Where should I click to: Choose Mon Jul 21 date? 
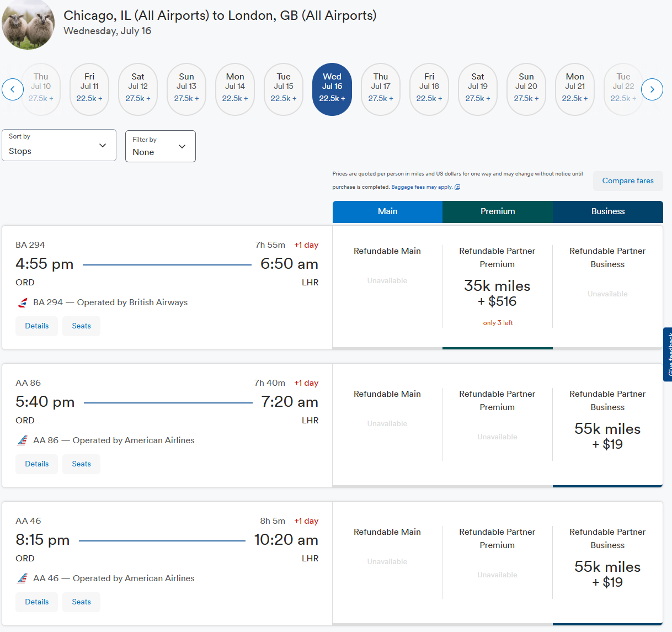[x=575, y=89]
